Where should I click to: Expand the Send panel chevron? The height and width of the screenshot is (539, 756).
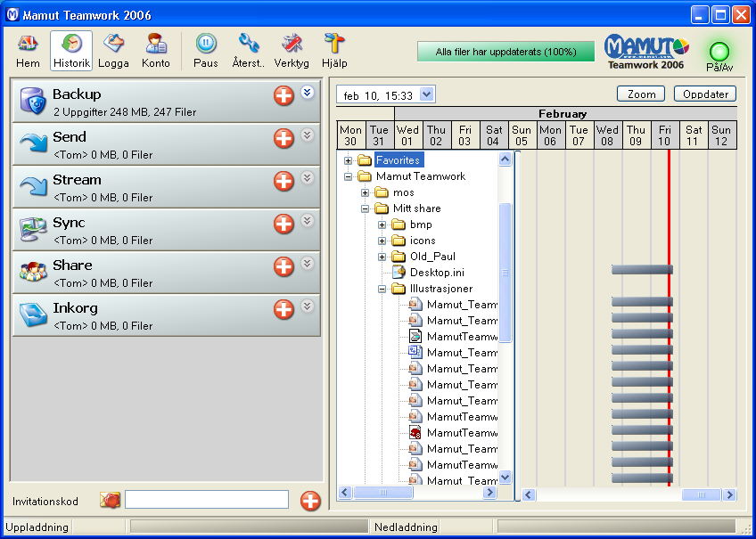(308, 135)
